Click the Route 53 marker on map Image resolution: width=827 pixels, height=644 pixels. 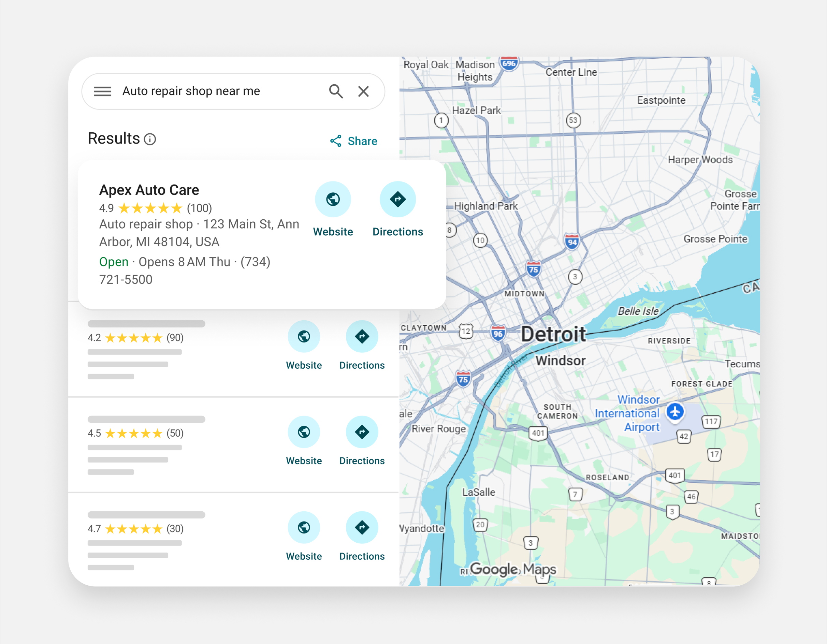coord(573,120)
